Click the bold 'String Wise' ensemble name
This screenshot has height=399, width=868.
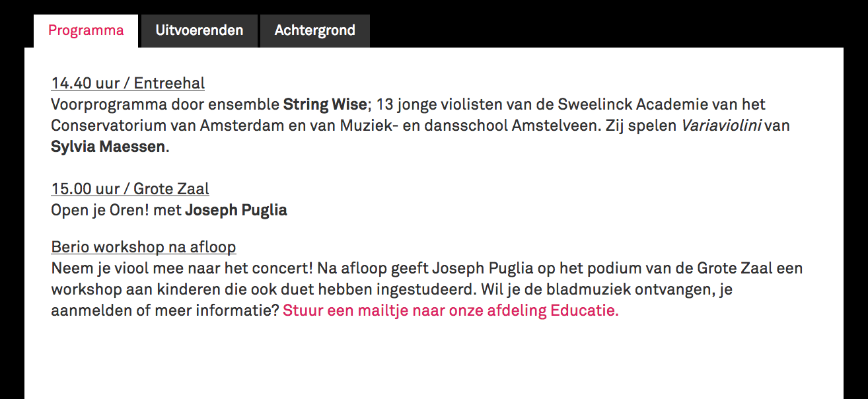[324, 104]
